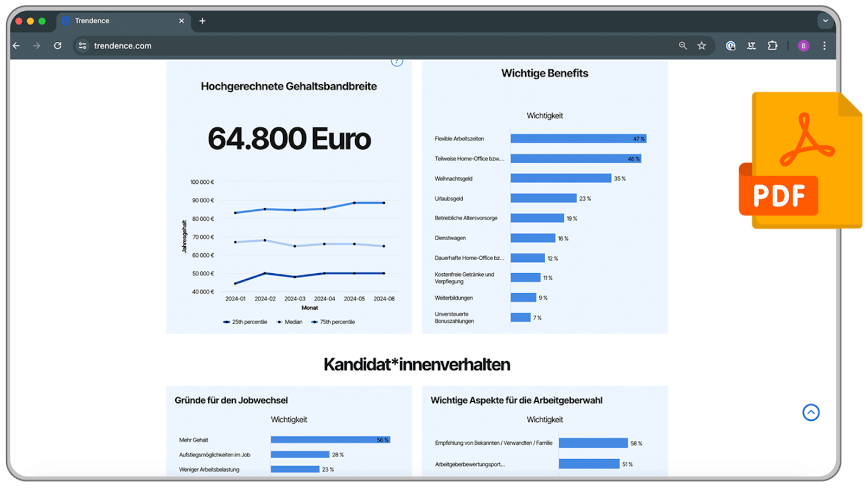Click the Mehr Gehalt 56 % bar
This screenshot has height=488, width=868.
[x=330, y=440]
